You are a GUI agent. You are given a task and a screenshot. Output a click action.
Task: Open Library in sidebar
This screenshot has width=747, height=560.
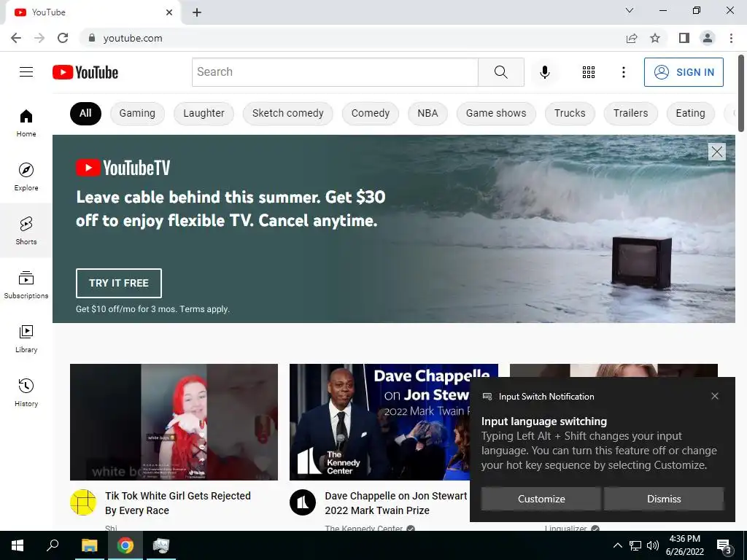(x=26, y=338)
